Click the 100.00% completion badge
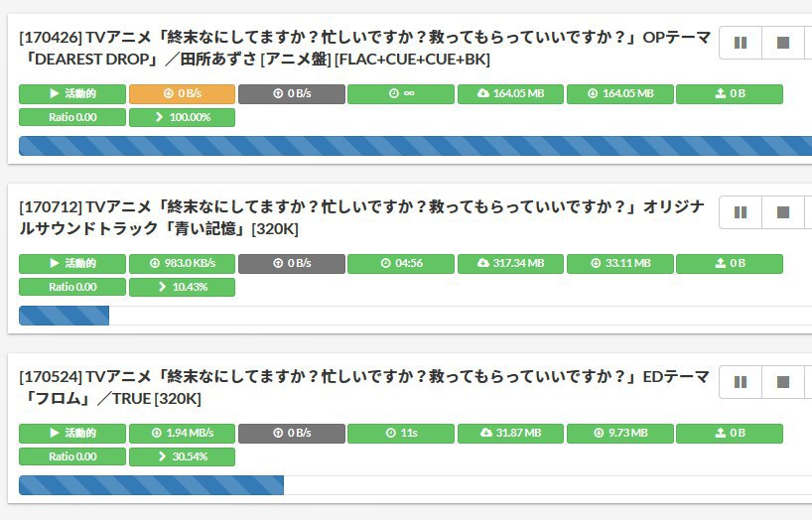 point(182,117)
